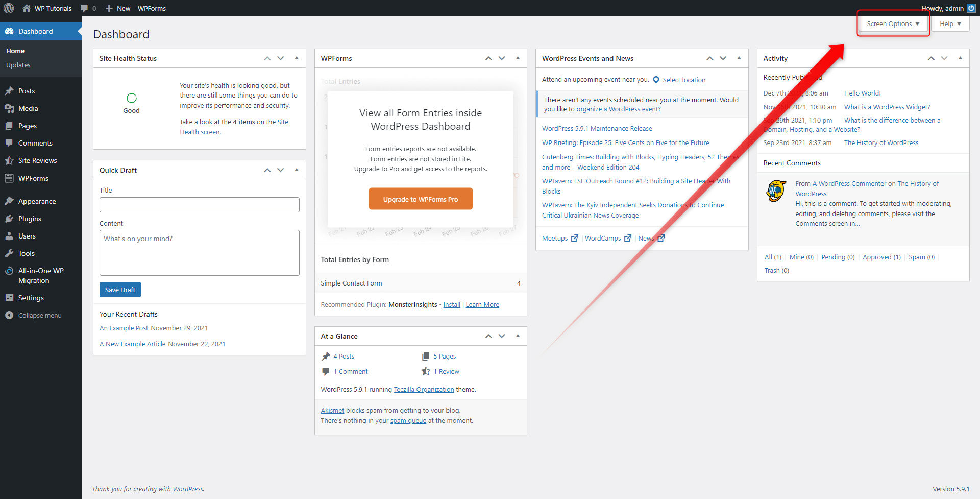980x499 pixels.
Task: Move Quick Draft panel up
Action: pos(267,170)
